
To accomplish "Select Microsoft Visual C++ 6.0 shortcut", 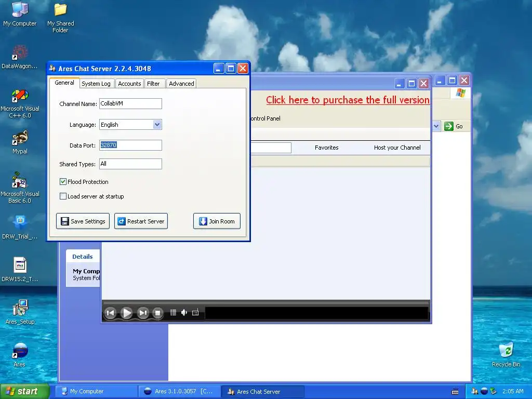I will 20,103.
